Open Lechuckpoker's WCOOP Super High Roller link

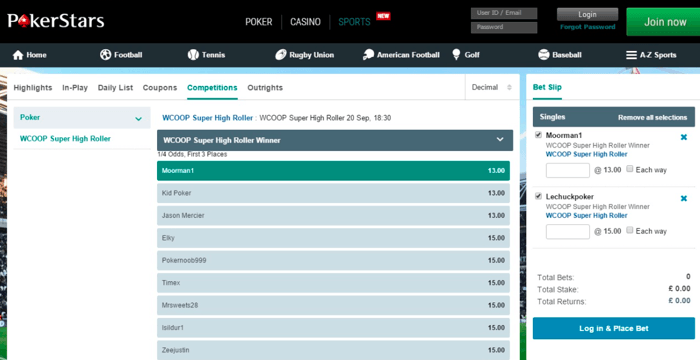point(586,215)
